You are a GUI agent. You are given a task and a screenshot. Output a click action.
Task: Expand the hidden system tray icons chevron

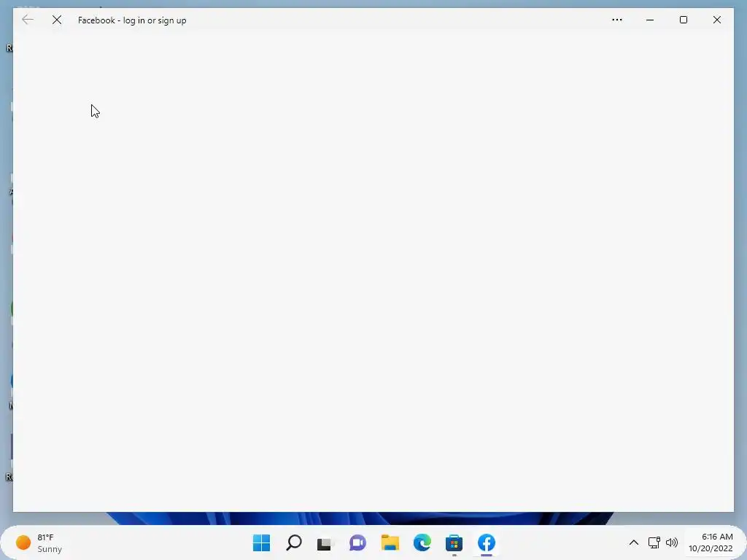pos(634,542)
